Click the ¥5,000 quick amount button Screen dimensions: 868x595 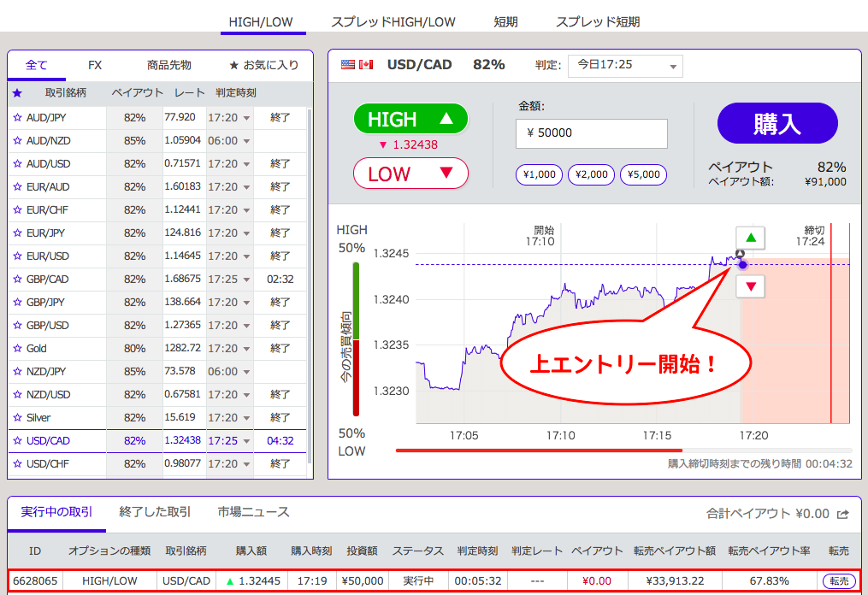(643, 174)
